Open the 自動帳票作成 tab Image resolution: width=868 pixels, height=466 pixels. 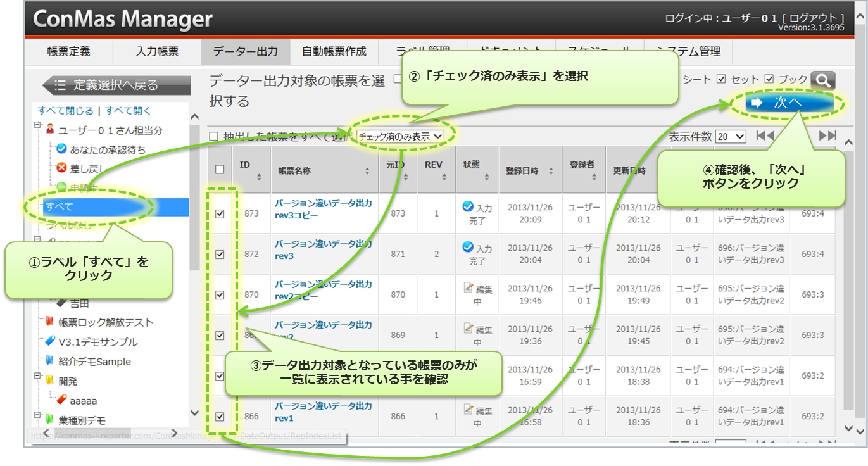(334, 52)
